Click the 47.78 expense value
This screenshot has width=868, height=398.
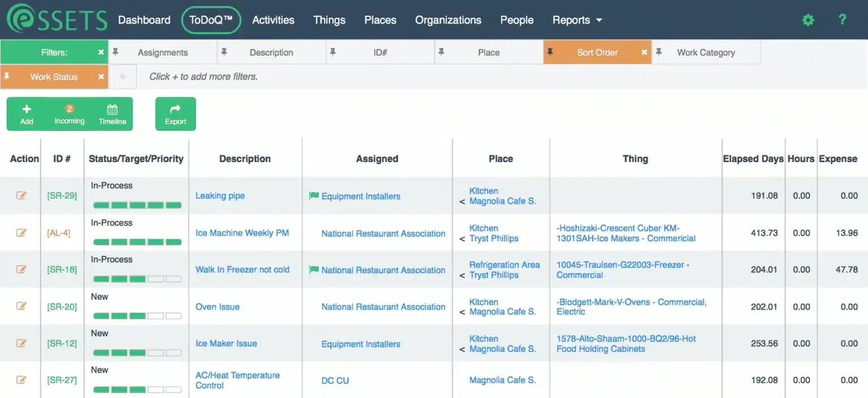tap(847, 269)
